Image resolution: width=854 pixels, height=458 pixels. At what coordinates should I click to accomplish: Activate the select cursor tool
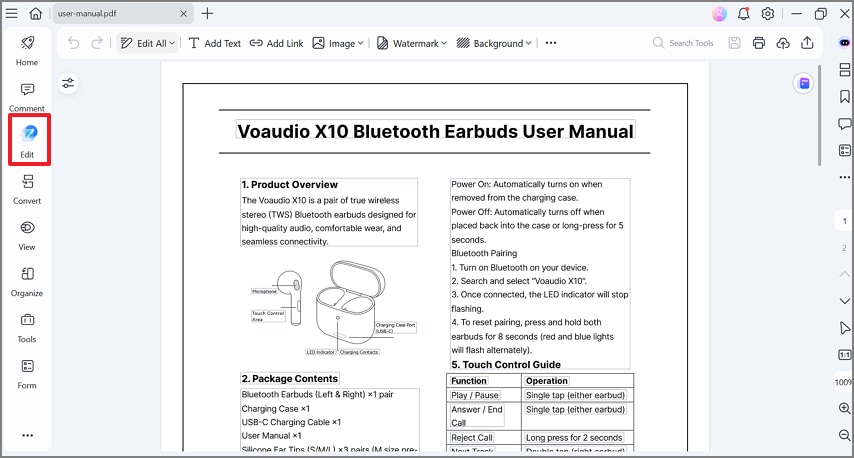[x=845, y=327]
